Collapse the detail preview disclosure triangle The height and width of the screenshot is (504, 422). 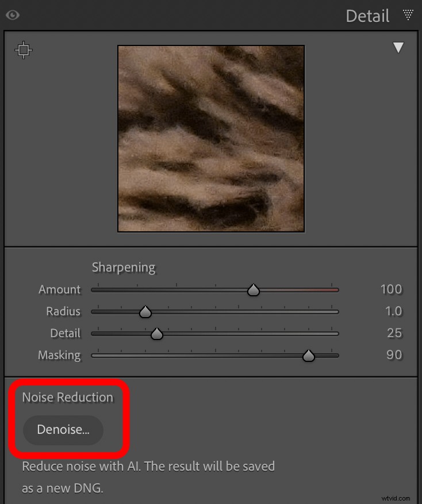pos(398,48)
